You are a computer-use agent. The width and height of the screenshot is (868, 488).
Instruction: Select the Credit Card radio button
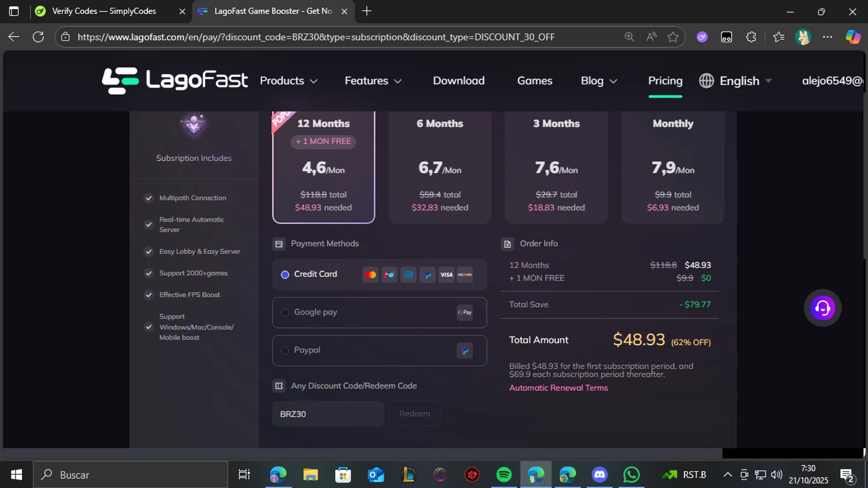pyautogui.click(x=285, y=275)
